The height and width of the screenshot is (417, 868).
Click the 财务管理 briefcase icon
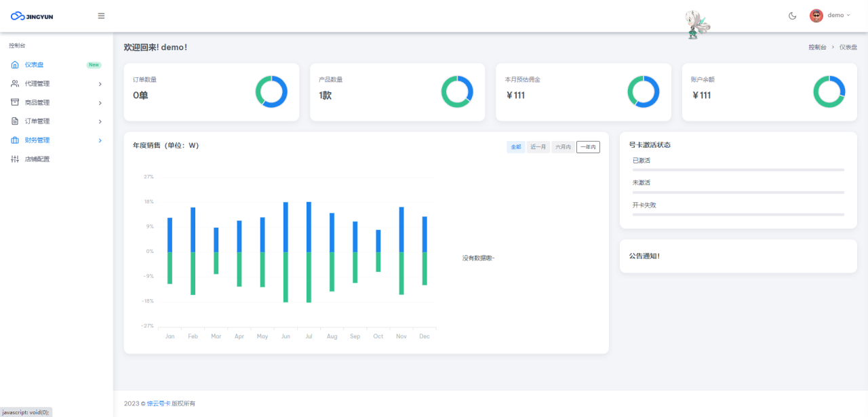tap(15, 140)
